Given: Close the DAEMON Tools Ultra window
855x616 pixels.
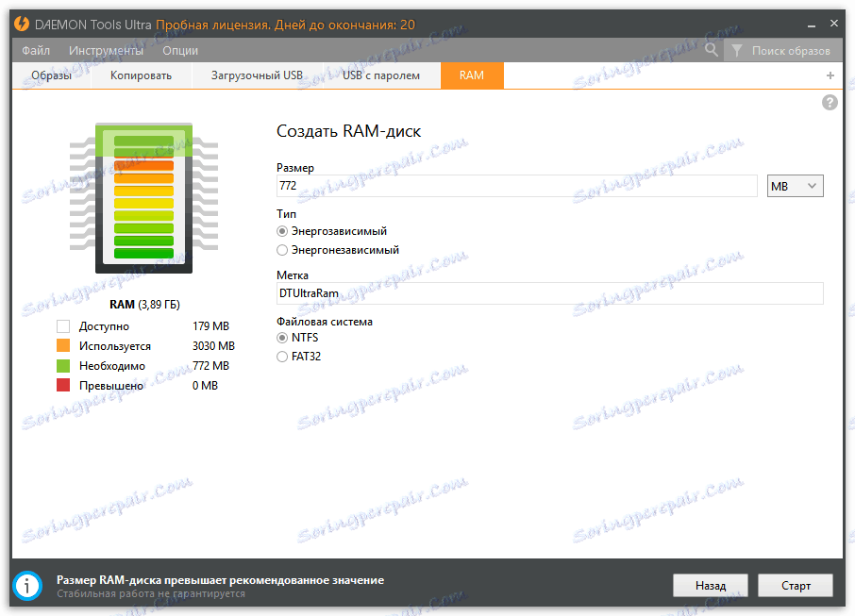Looking at the screenshot, I should click(x=833, y=24).
